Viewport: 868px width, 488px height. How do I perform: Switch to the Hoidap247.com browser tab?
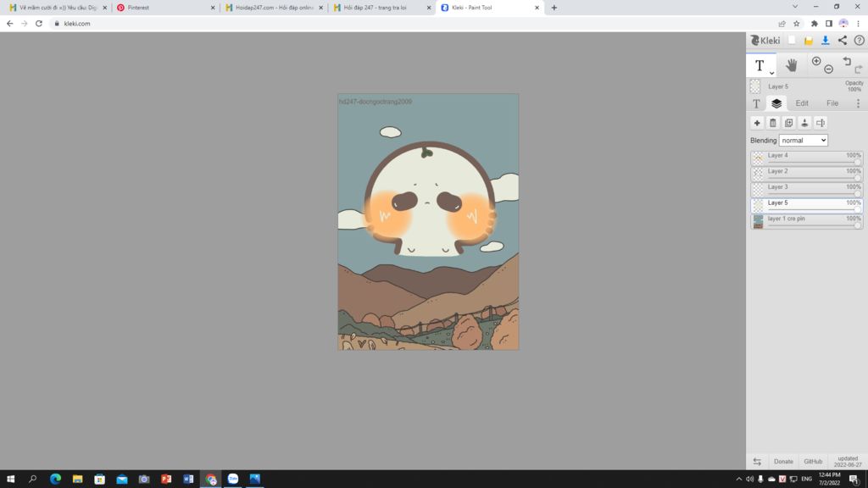pyautogui.click(x=274, y=8)
